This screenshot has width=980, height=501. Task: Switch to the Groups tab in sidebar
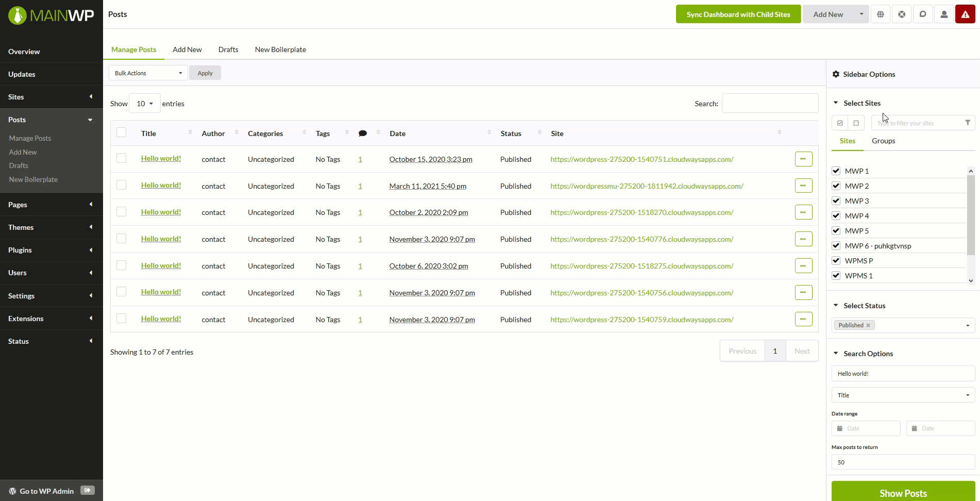(x=883, y=141)
